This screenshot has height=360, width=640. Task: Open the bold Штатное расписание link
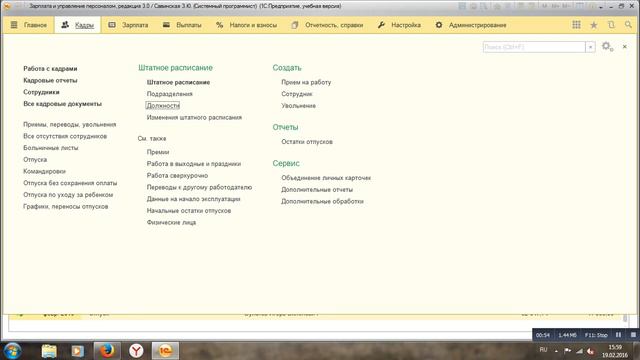pyautogui.click(x=178, y=82)
